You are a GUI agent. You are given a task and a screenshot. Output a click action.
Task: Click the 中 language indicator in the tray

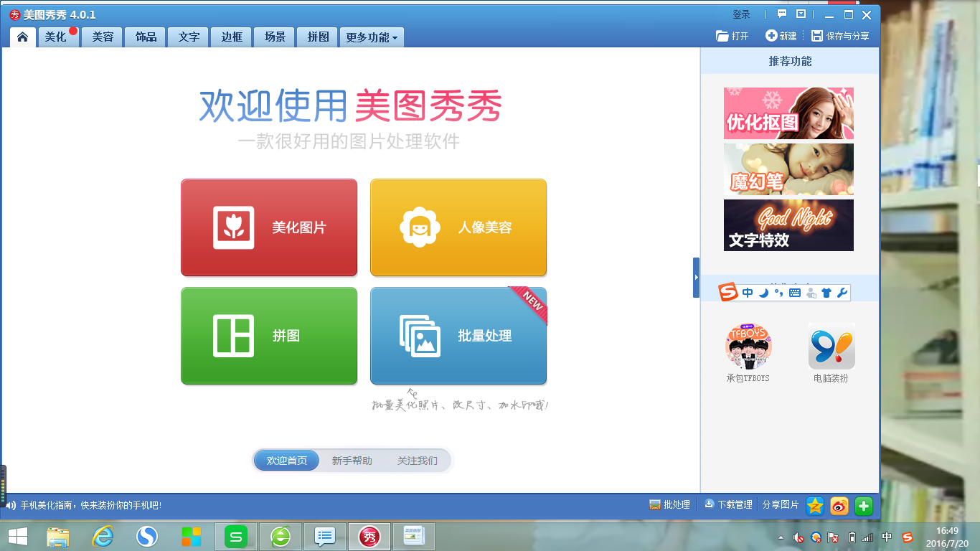coord(887,537)
